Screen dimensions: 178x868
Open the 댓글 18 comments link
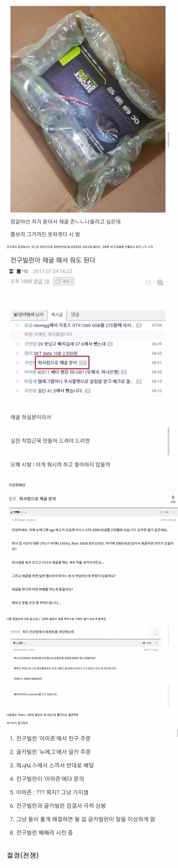42,281
